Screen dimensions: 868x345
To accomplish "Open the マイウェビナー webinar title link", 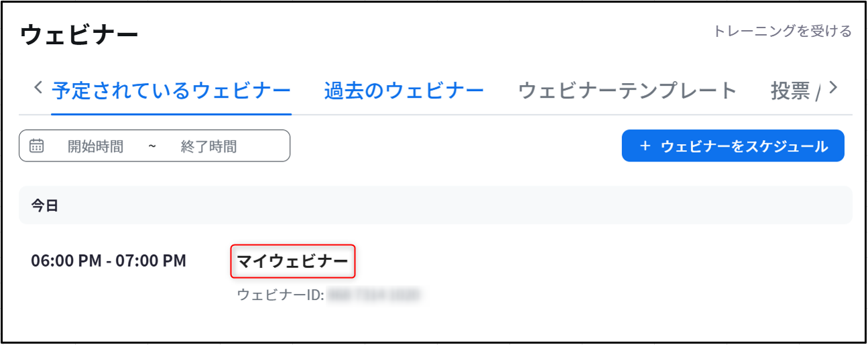I will [x=293, y=261].
